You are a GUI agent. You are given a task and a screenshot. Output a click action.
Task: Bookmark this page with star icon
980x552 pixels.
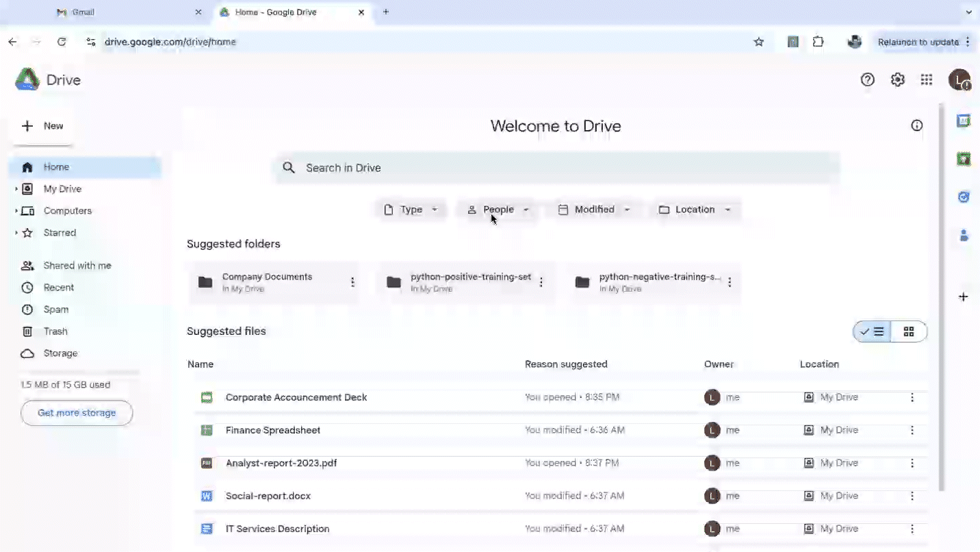pos(758,42)
